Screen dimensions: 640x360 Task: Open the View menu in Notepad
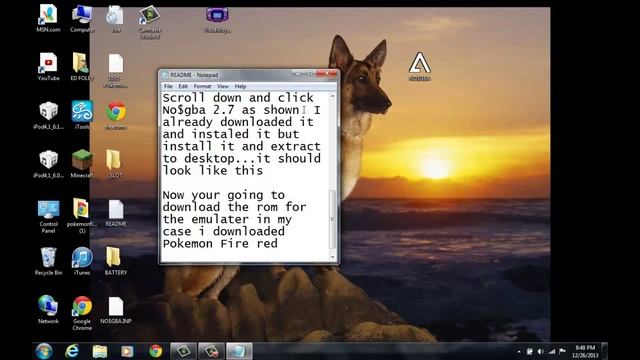223,87
